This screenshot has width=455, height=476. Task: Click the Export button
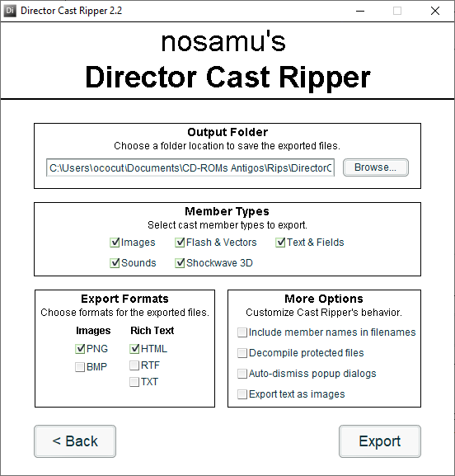(x=380, y=441)
